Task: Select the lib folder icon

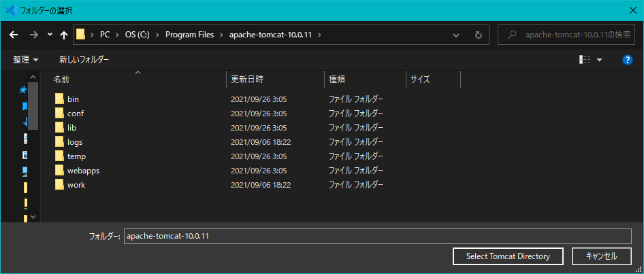Action: pos(59,128)
